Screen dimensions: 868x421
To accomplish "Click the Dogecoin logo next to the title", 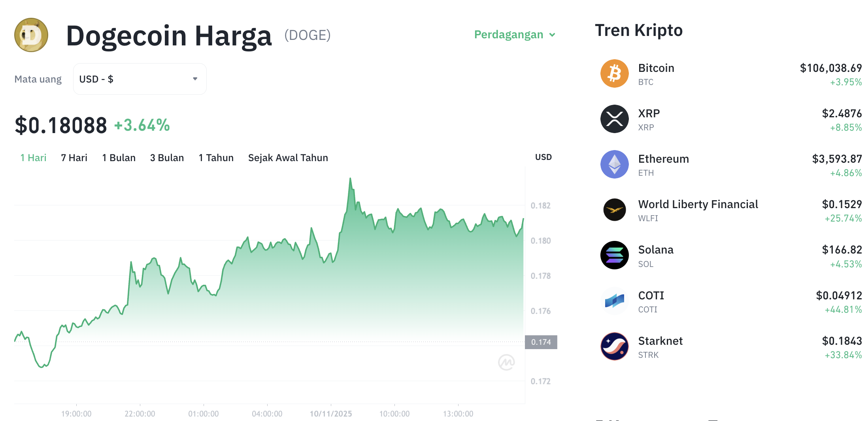I will [30, 35].
